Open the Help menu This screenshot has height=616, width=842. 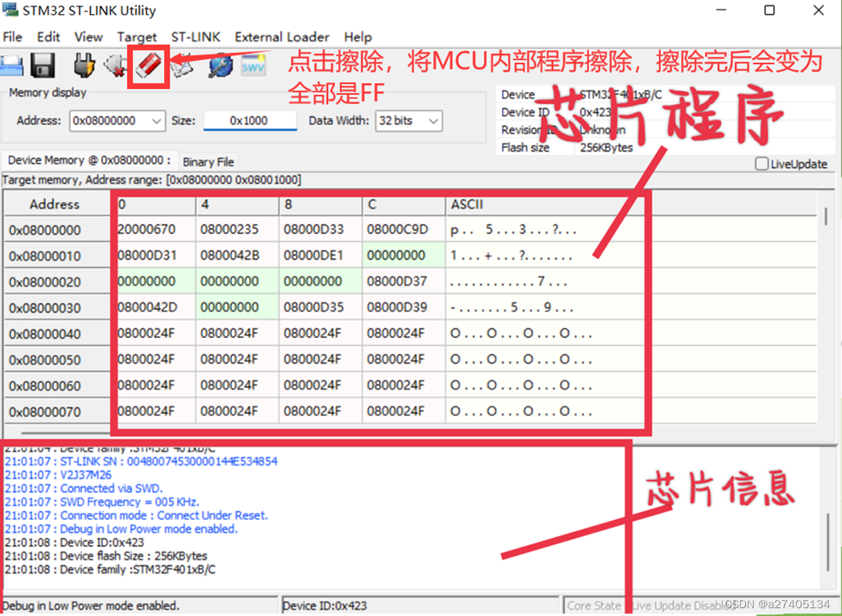pos(358,37)
